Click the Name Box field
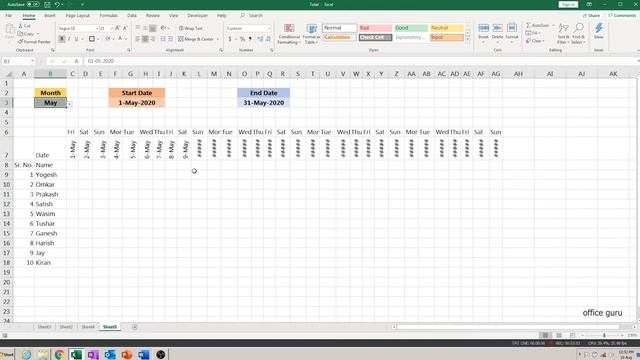 (19, 61)
